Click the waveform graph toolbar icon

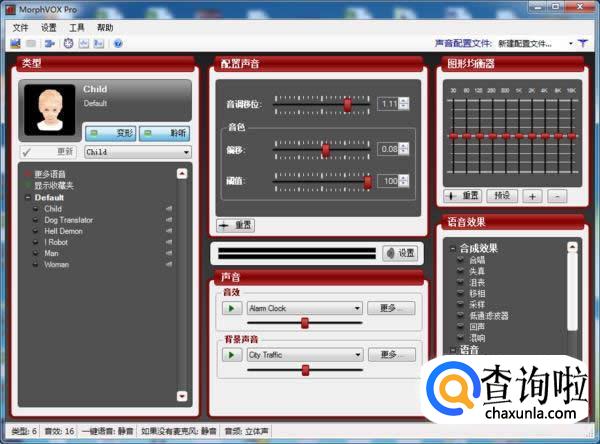pyautogui.click(x=84, y=43)
